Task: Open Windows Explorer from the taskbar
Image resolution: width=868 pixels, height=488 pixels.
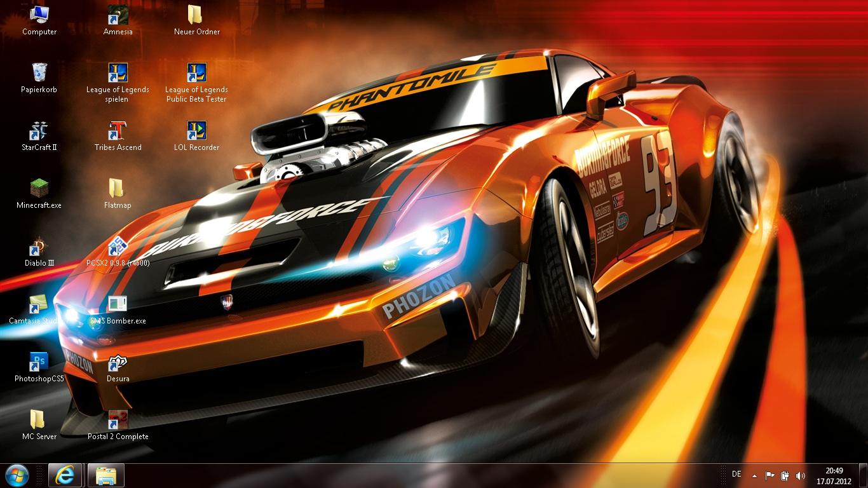Action: tap(105, 475)
